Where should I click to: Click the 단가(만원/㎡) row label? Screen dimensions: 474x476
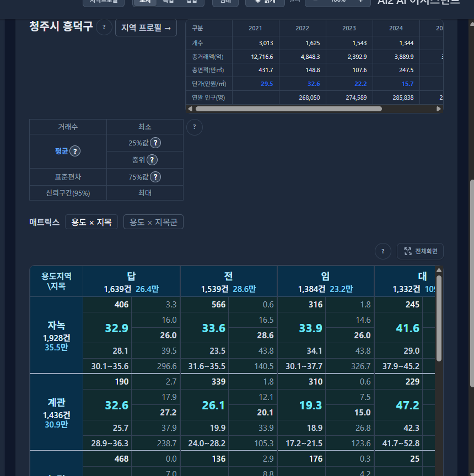point(209,84)
